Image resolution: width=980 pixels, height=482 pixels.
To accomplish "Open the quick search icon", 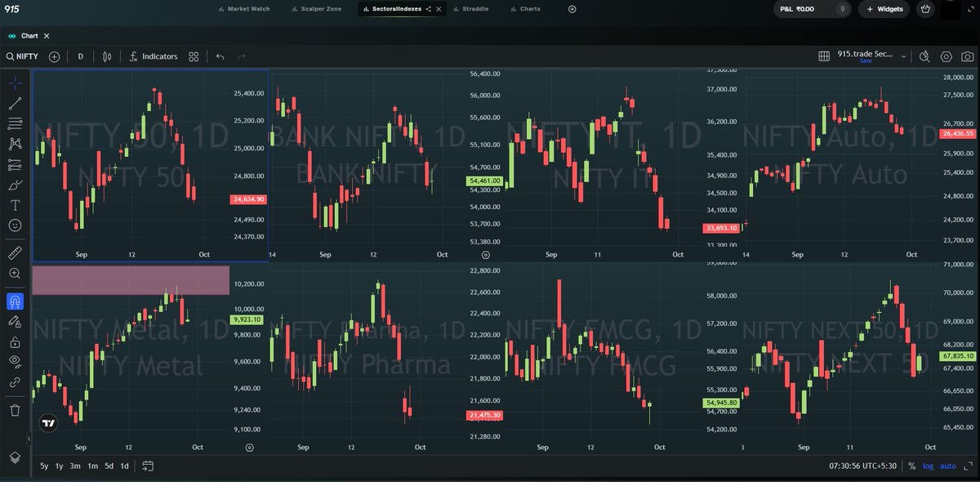I will pyautogui.click(x=924, y=56).
